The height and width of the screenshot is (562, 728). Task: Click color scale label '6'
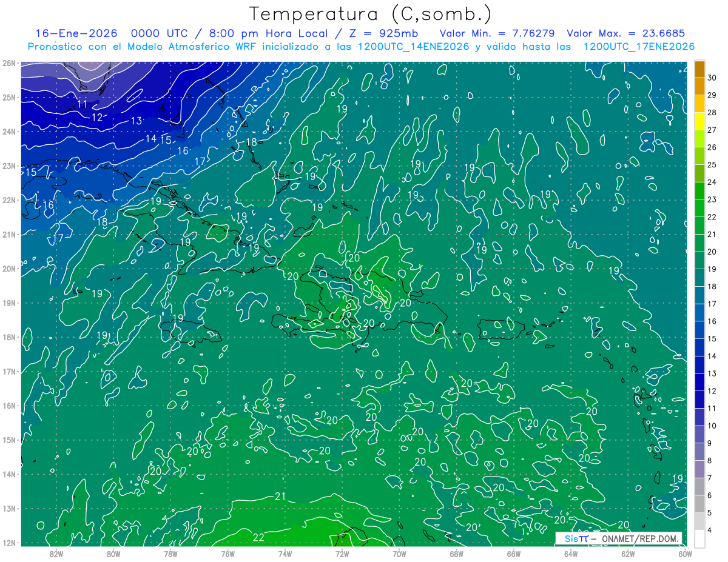coord(710,495)
